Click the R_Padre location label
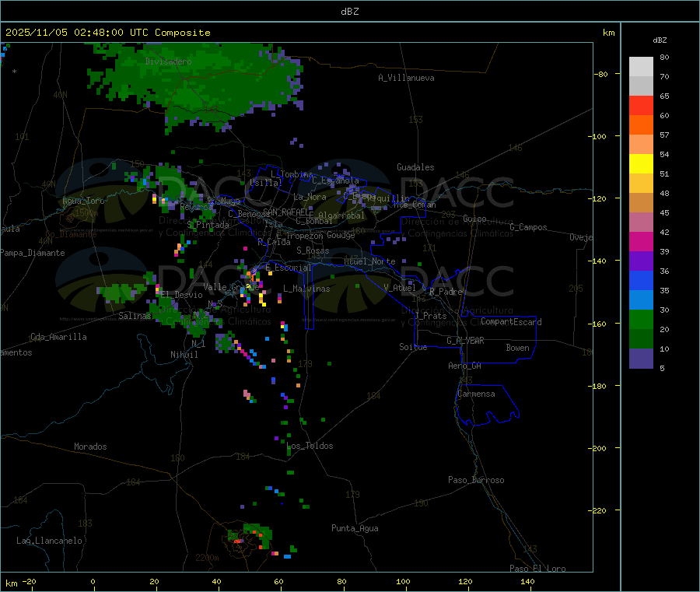 click(446, 292)
